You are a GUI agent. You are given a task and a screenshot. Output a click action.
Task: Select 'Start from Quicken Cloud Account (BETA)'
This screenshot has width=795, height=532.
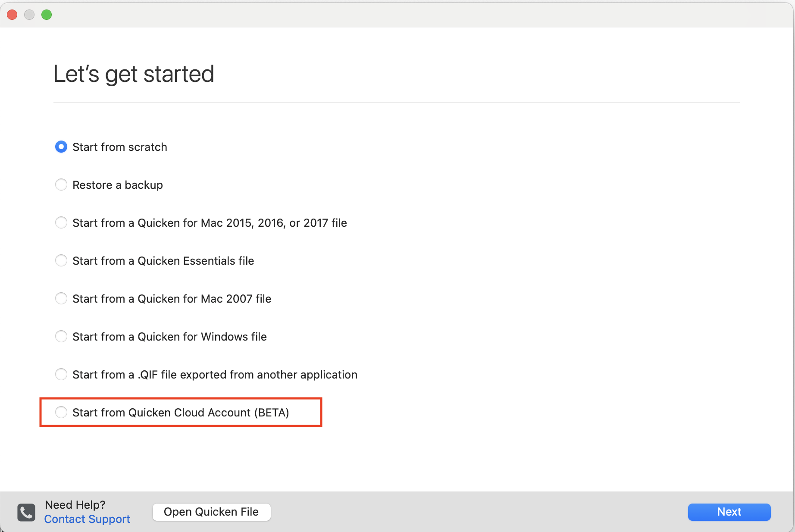(x=61, y=412)
